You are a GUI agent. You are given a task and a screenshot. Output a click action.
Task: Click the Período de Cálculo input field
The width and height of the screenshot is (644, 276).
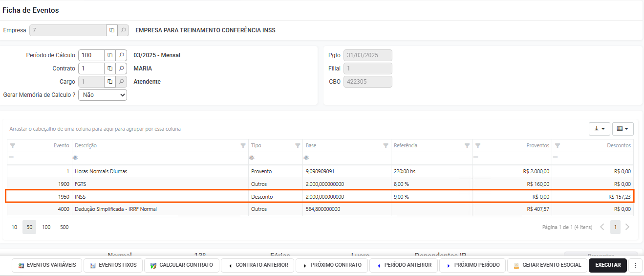[91, 55]
